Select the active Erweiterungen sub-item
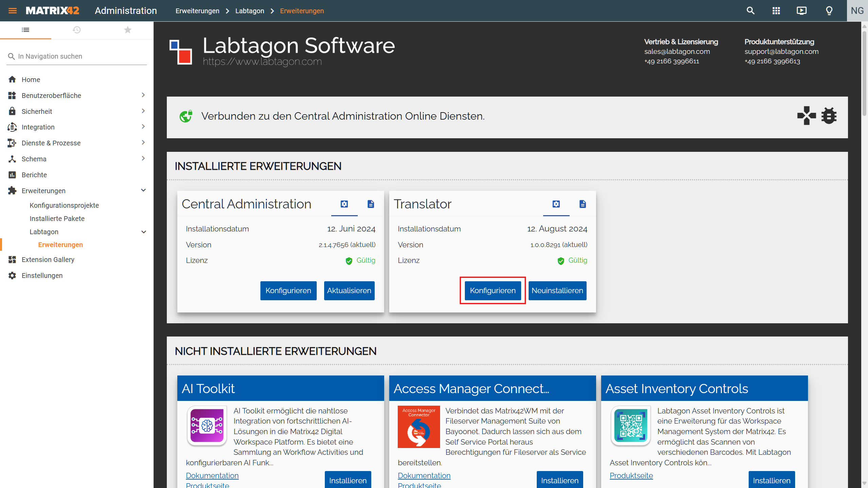This screenshot has height=488, width=868. tap(60, 245)
